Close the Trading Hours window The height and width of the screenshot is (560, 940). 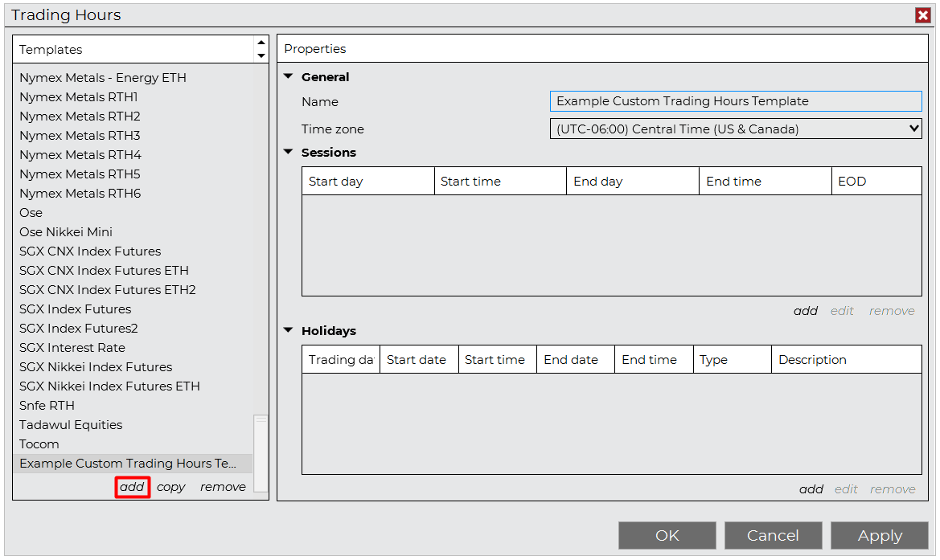pyautogui.click(x=922, y=15)
